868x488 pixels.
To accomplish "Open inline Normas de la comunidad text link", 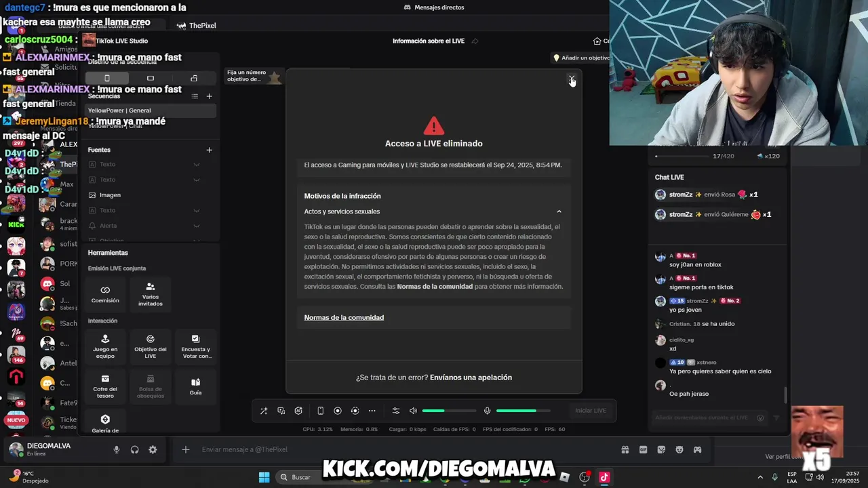I will click(435, 287).
